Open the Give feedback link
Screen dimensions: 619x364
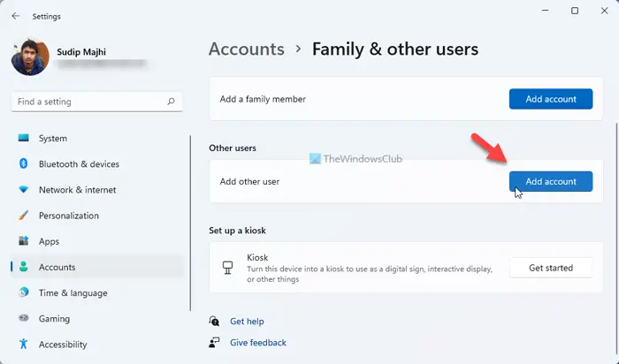(258, 343)
